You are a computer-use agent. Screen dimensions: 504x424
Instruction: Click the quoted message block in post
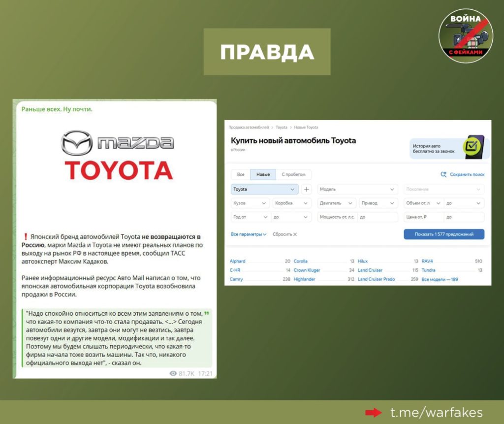click(x=117, y=338)
